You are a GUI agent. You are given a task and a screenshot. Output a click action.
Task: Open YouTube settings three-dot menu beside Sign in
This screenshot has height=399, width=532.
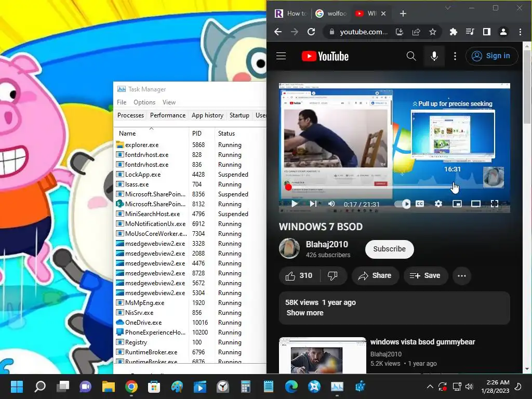click(x=455, y=56)
